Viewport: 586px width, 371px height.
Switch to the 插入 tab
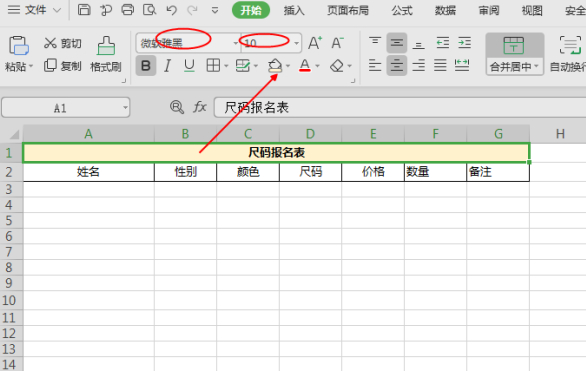tap(294, 10)
